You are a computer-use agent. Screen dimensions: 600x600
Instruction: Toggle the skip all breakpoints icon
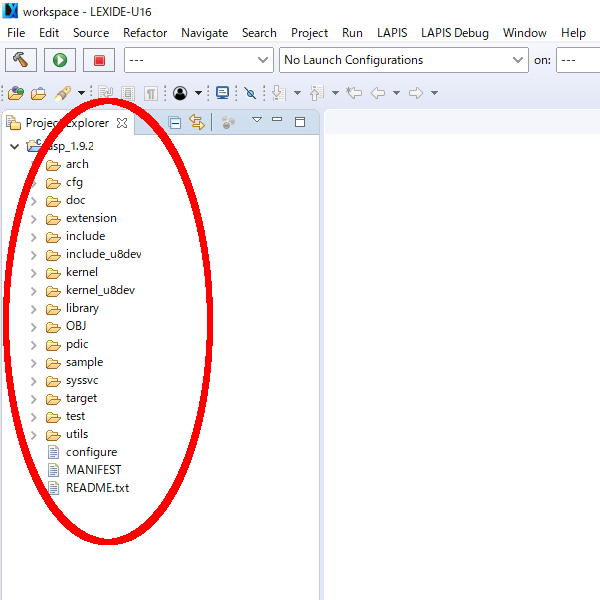tap(250, 93)
